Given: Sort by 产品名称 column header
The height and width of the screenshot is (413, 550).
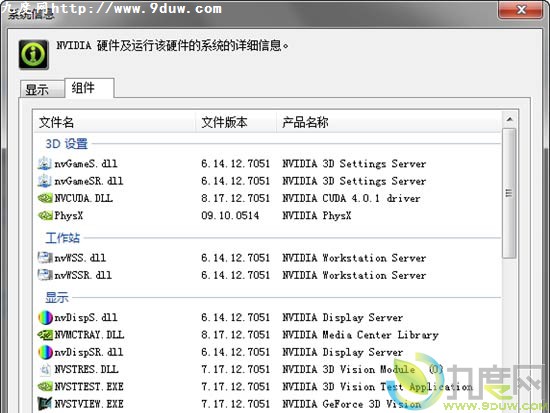Looking at the screenshot, I should point(389,122).
